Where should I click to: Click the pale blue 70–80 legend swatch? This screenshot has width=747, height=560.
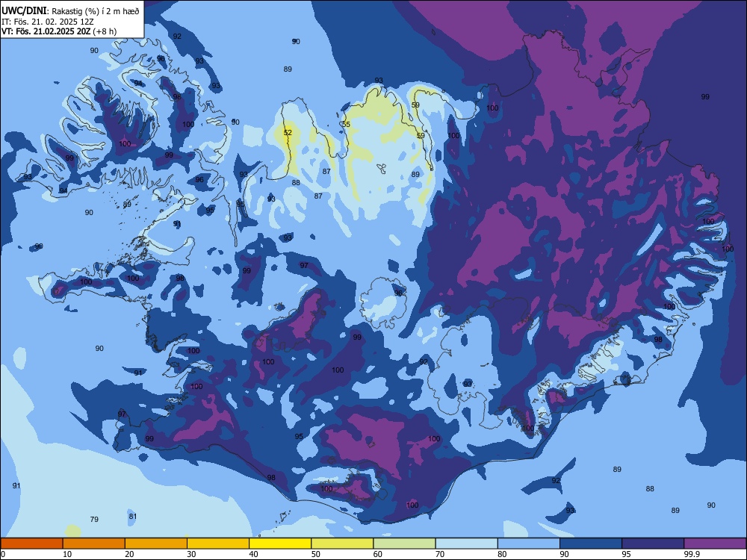tap(467, 544)
